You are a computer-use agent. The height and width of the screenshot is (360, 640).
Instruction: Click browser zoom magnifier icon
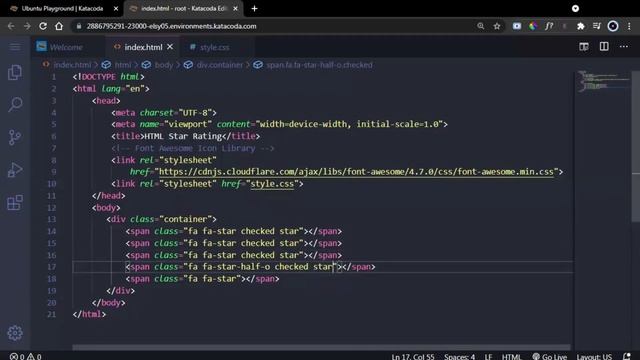[480, 26]
